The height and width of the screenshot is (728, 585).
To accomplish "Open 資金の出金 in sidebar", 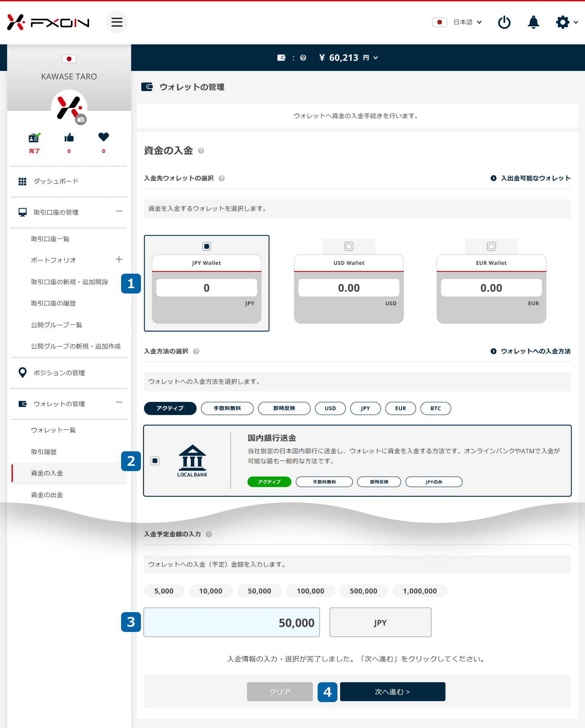I will click(47, 495).
